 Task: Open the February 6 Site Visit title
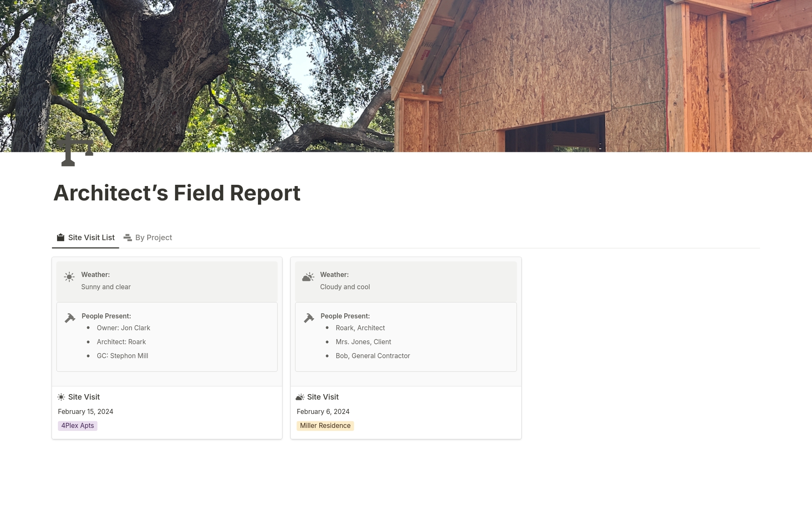pyautogui.click(x=323, y=397)
